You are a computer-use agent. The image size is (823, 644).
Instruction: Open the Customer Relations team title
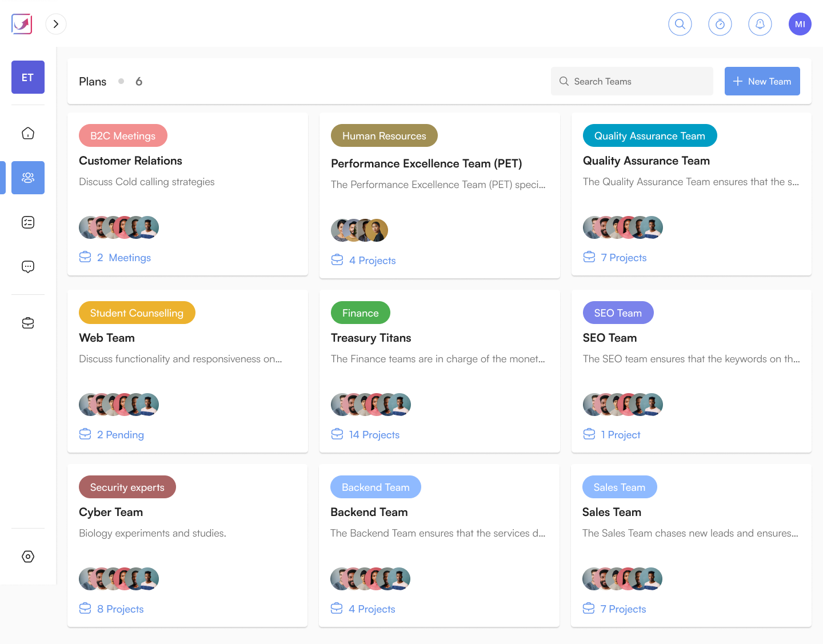click(x=130, y=161)
